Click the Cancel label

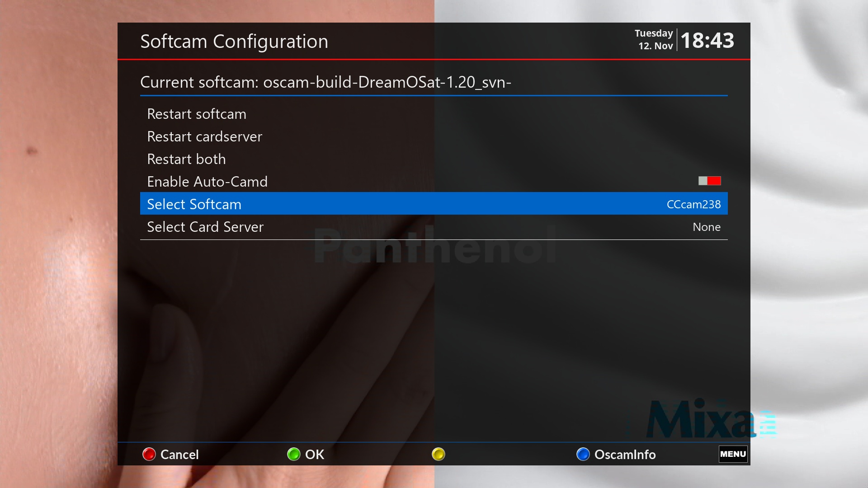pyautogui.click(x=179, y=455)
